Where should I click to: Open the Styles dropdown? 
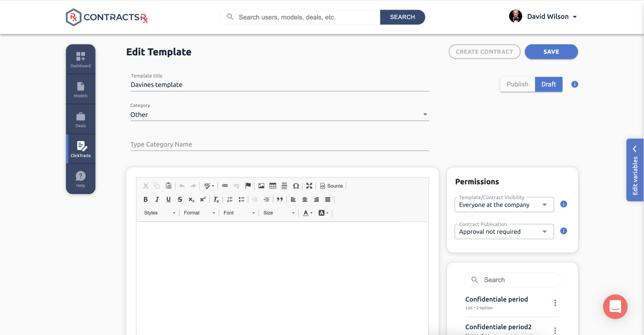(159, 213)
